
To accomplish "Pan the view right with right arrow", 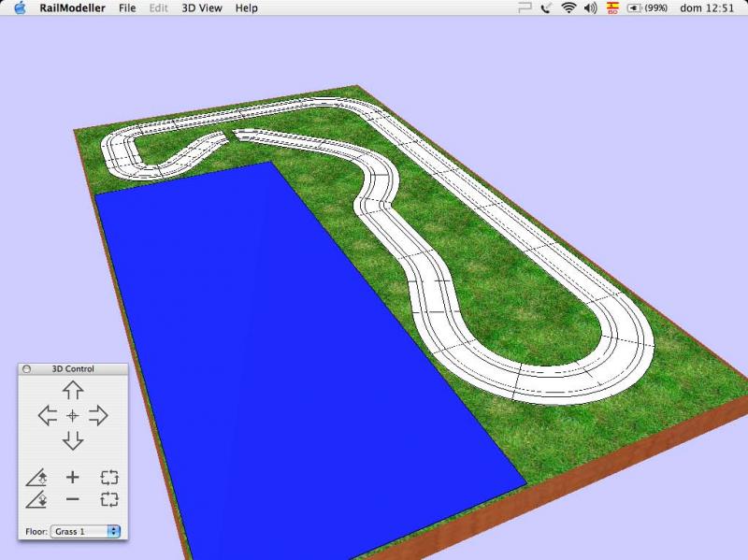I will click(x=98, y=415).
